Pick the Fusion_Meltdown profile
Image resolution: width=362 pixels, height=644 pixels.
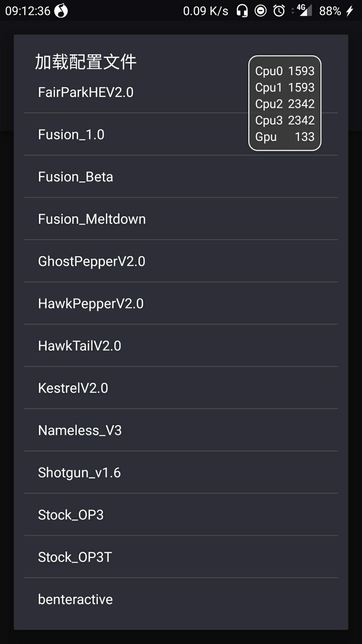coord(181,219)
